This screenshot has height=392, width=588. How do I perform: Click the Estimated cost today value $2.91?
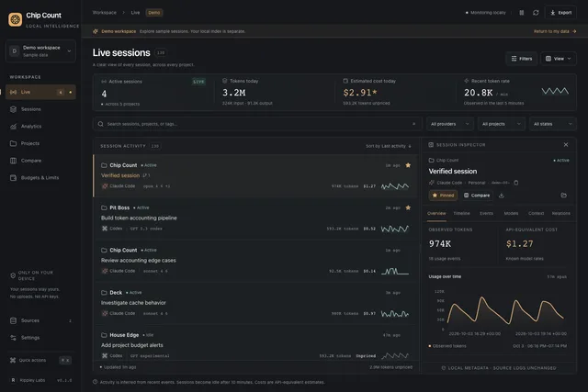tap(360, 93)
